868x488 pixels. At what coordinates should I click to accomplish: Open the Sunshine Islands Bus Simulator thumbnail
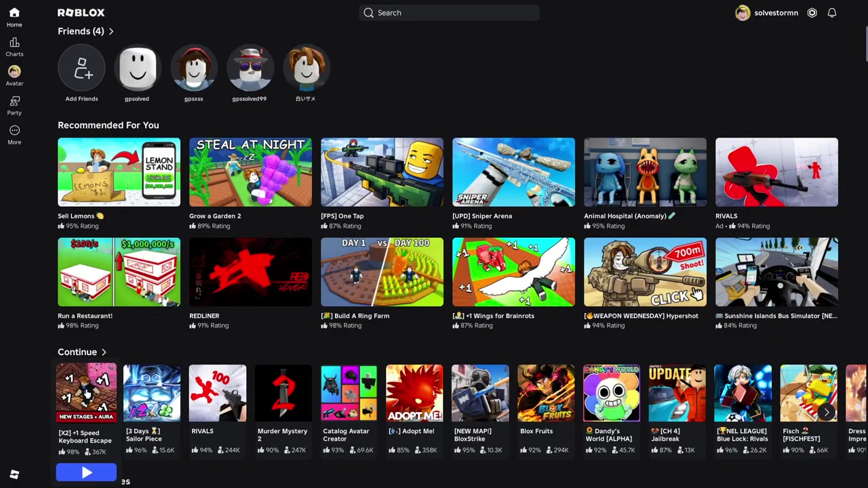[776, 272]
